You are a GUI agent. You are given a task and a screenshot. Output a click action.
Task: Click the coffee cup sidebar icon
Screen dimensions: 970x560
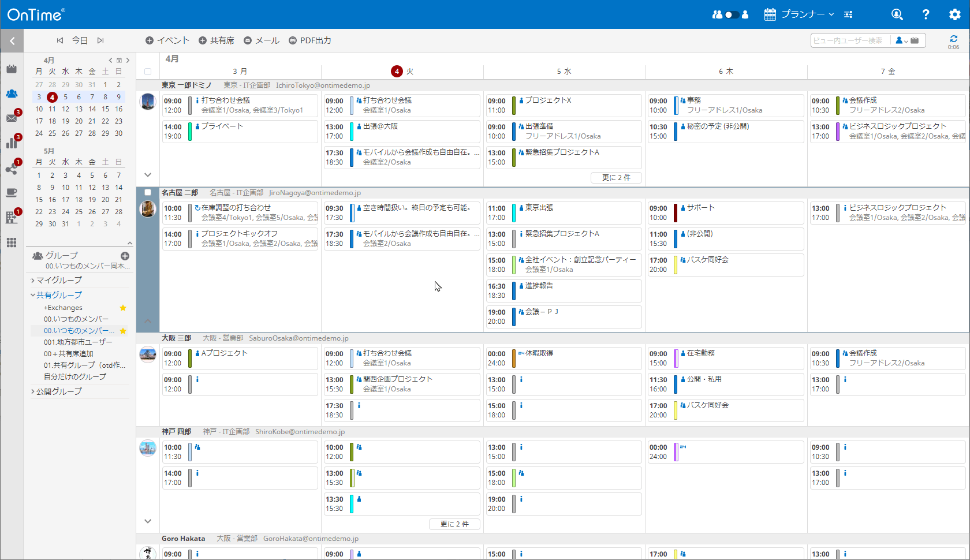(12, 192)
